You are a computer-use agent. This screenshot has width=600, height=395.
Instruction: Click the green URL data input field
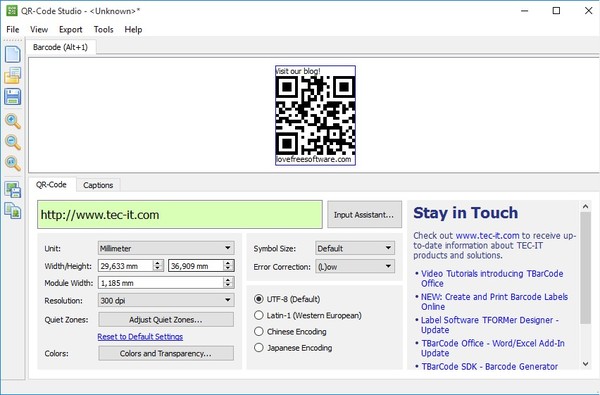point(180,214)
